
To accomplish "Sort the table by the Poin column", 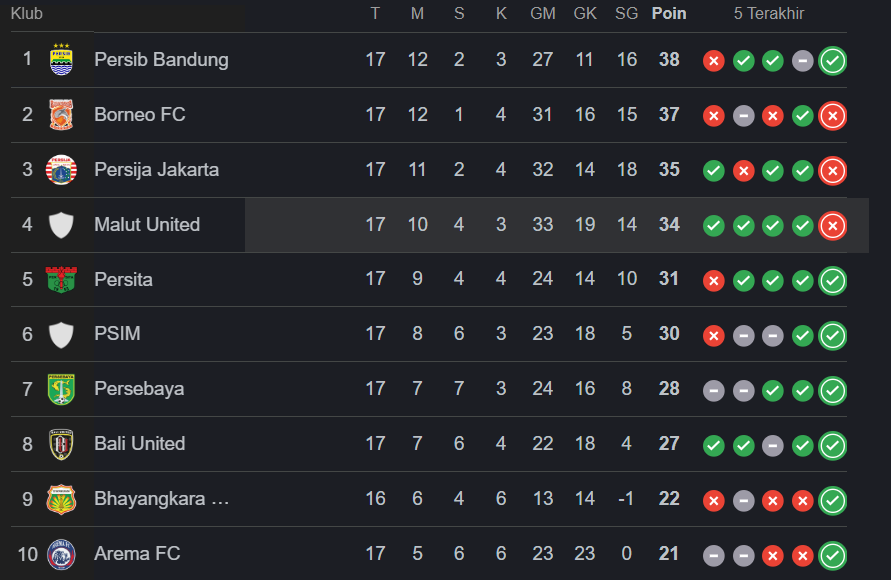I will click(668, 13).
